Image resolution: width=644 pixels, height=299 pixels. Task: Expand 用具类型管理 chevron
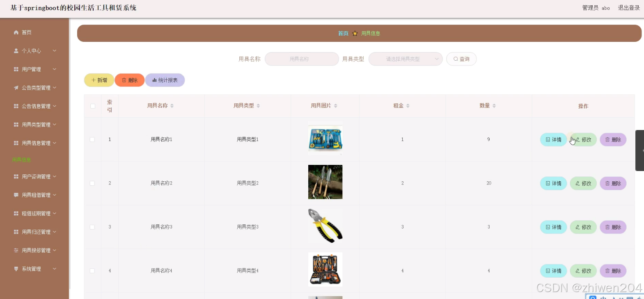(x=55, y=125)
